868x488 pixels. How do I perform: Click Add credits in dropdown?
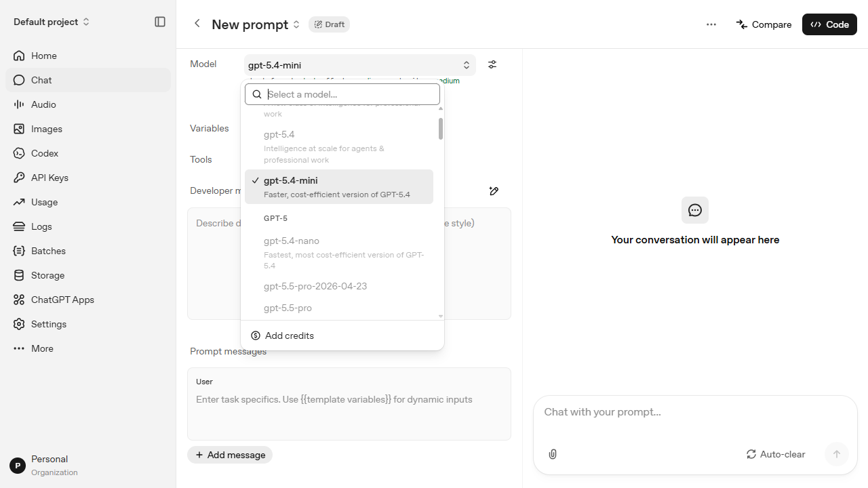tap(342, 335)
